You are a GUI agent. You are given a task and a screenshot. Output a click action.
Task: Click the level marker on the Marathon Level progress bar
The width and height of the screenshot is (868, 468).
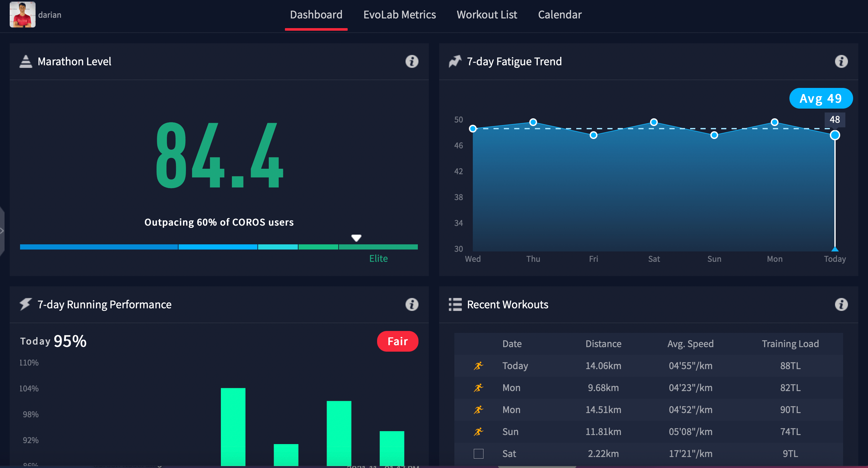point(356,238)
